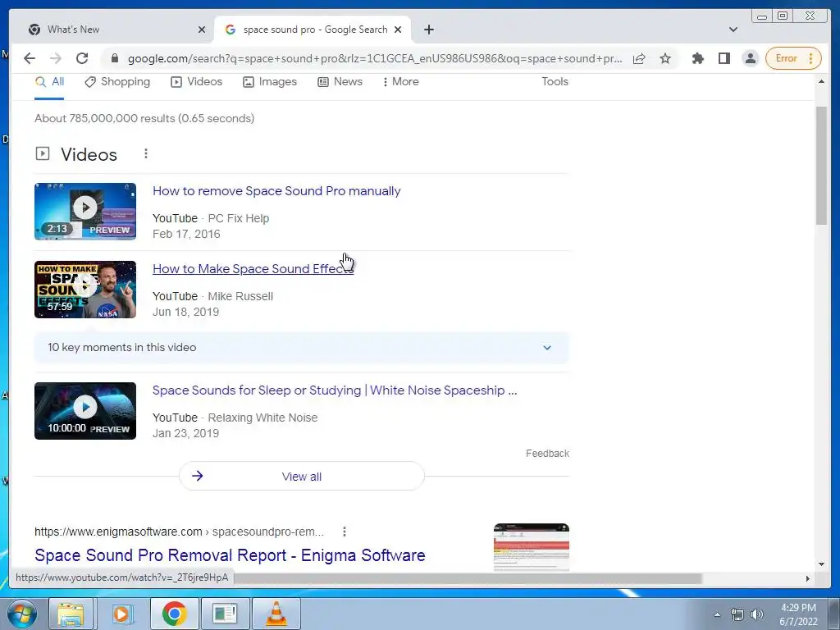Toggle the browser side panel icon
The width and height of the screenshot is (840, 630).
(x=724, y=58)
